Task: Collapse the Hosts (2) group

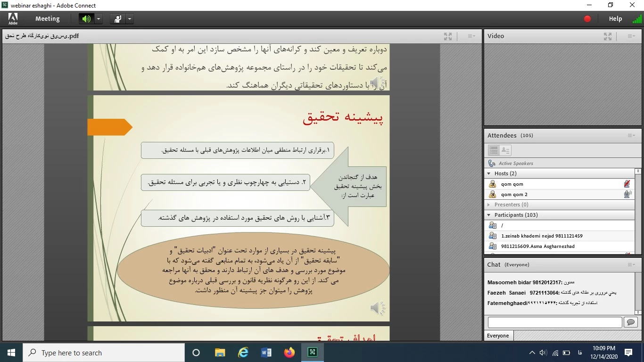Action: 489,173
